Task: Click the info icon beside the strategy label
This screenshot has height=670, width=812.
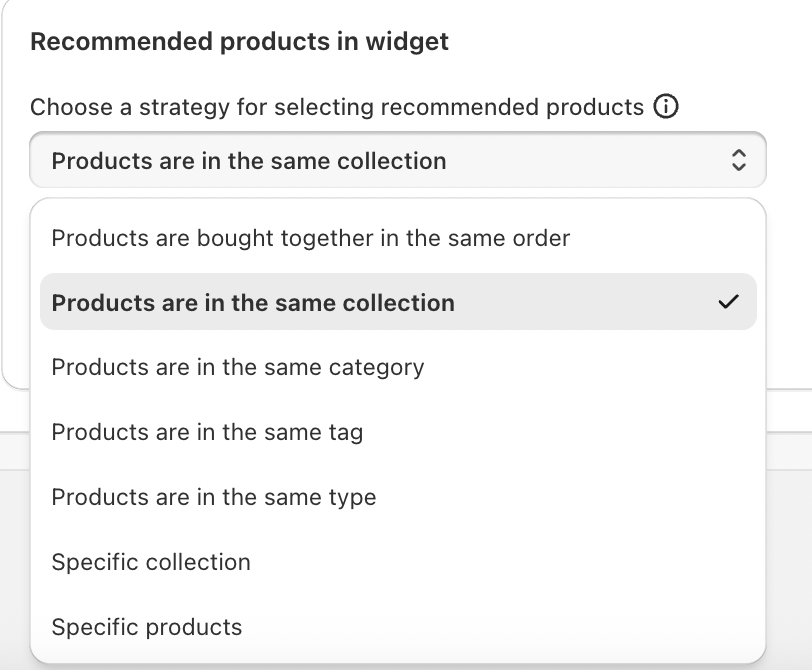Action: pos(665,107)
